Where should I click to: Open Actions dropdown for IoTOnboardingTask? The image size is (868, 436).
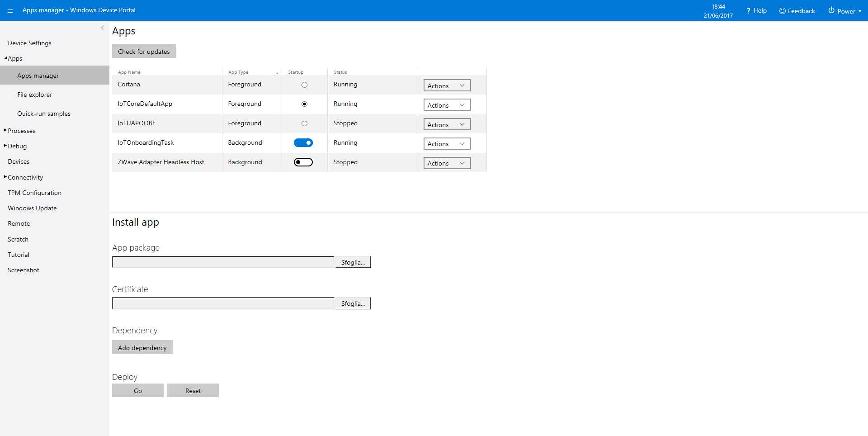point(447,144)
